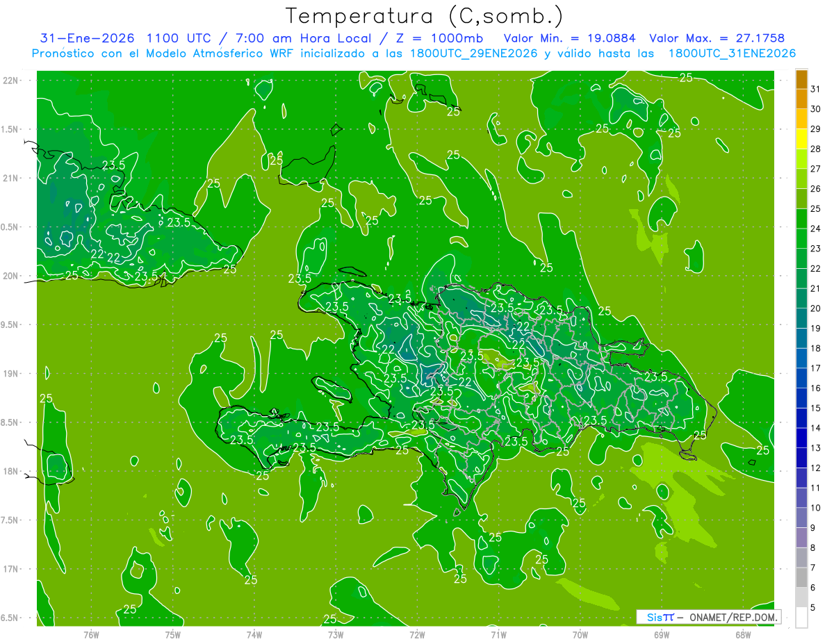
Task: Click the "9.5N" latitude axis label
Action: [x=10, y=324]
